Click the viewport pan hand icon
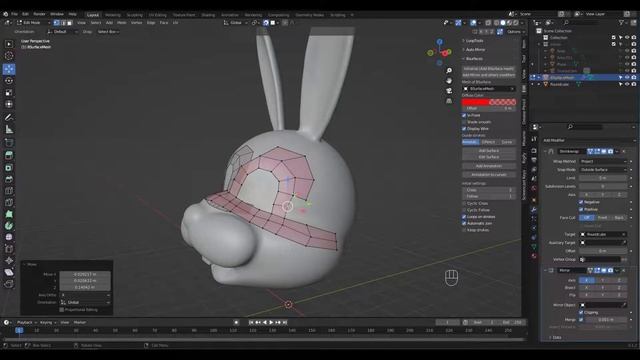This screenshot has height=360, width=640. coord(449,81)
